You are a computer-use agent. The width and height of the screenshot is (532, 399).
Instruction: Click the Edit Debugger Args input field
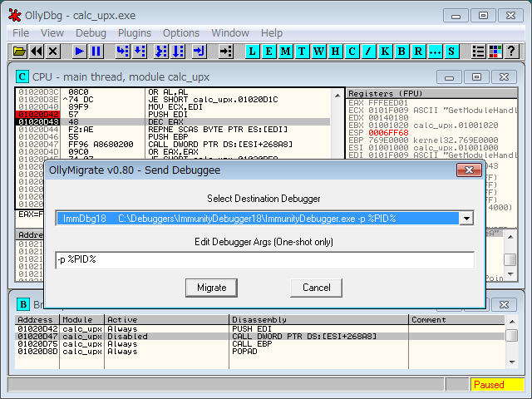264,260
